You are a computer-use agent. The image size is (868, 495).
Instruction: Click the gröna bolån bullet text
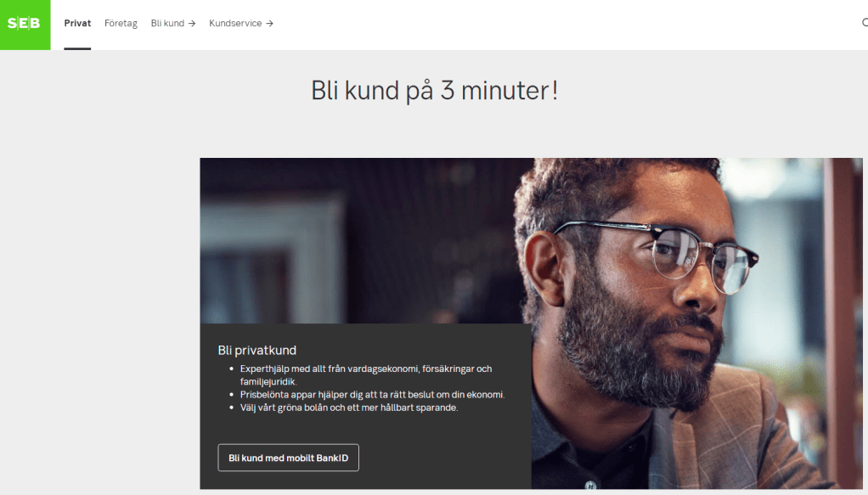click(349, 408)
